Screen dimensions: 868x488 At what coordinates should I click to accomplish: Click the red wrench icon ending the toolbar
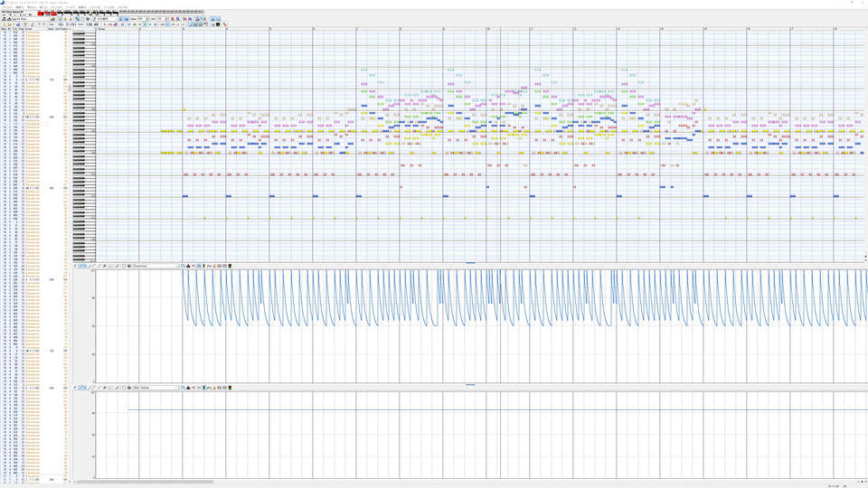coord(225,24)
